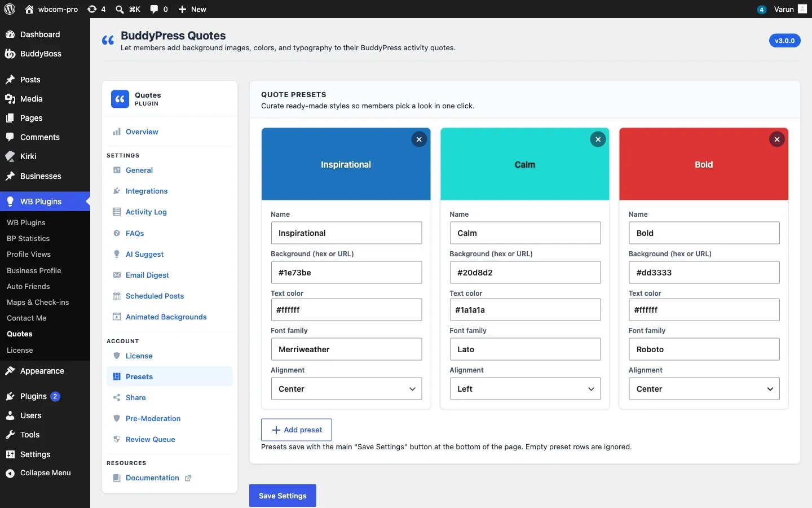
Task: Open Kirki in the admin menu
Action: click(45, 156)
